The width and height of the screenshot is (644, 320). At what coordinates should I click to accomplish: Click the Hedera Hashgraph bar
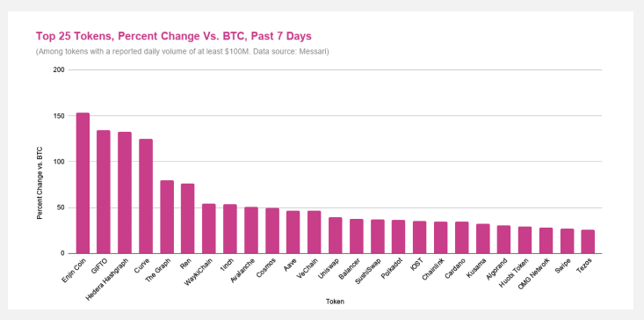click(x=125, y=193)
